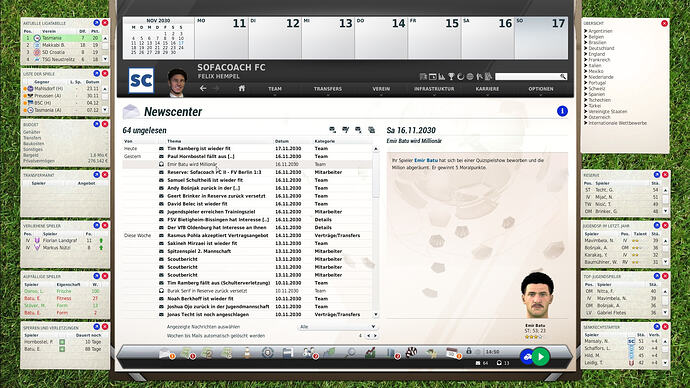The width and height of the screenshot is (690, 388).
Task: Click the lock icon in bottom toolbar
Action: point(469,351)
